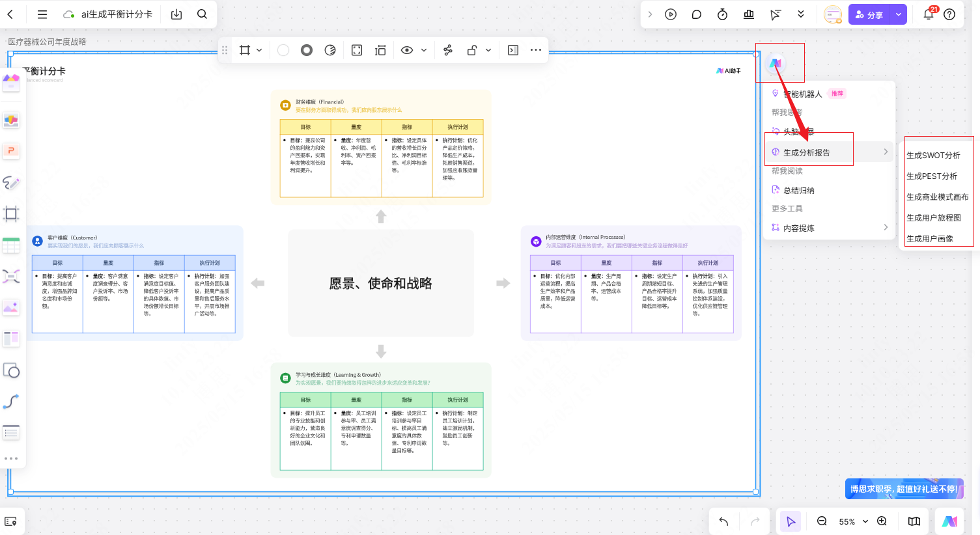This screenshot has width=980, height=535.
Task: Select the mind map tool in sidebar
Action: (x=11, y=277)
